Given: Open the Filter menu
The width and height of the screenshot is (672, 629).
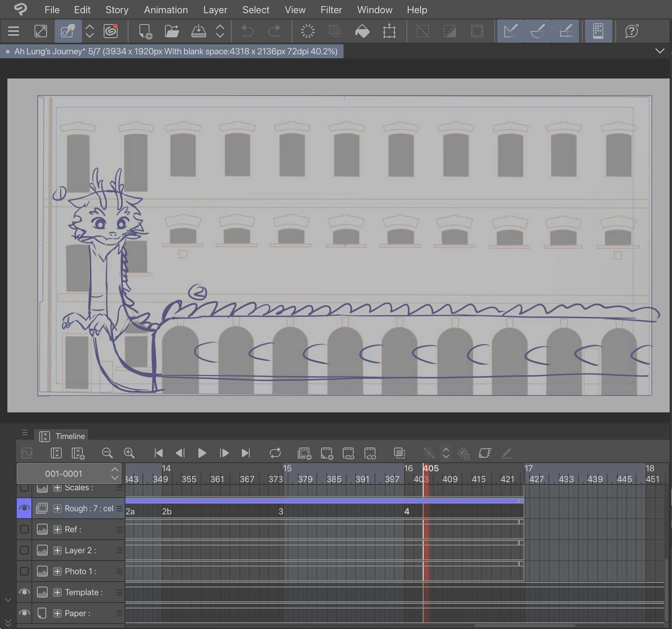Looking at the screenshot, I should [x=331, y=10].
